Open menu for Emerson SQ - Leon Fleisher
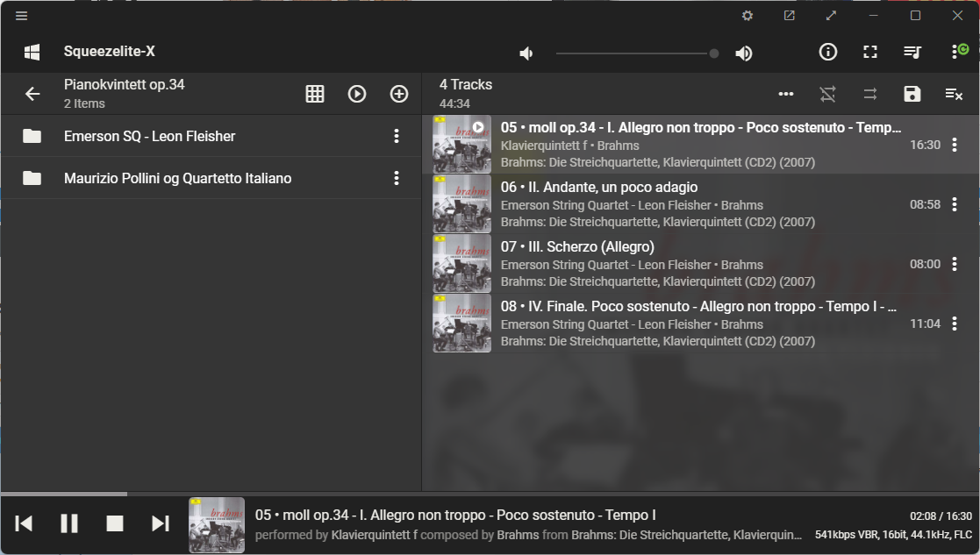The height and width of the screenshot is (555, 980). pos(397,136)
